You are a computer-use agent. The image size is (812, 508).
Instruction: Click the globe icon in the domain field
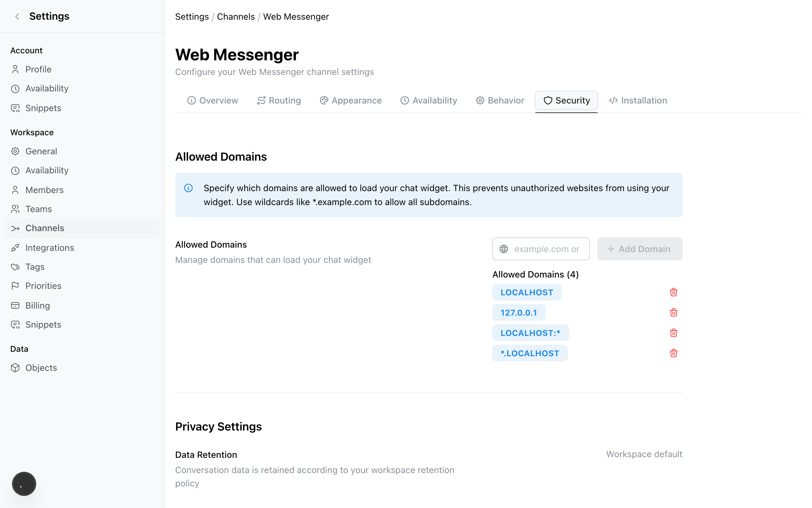[503, 249]
